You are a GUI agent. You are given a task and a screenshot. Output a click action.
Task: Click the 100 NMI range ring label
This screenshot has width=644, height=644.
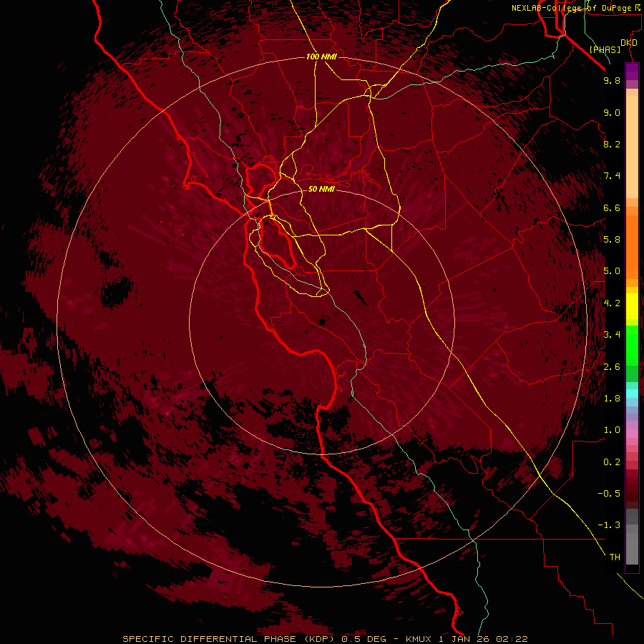(321, 57)
